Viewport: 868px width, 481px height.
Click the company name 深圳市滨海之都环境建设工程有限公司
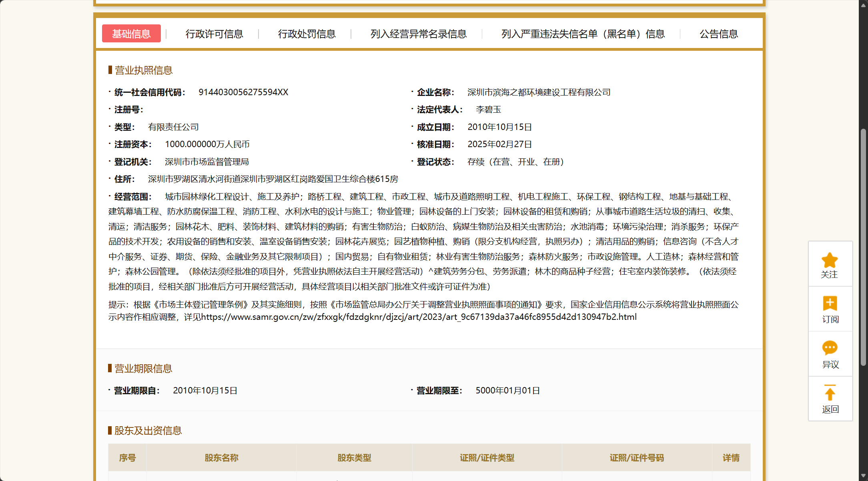(x=539, y=92)
